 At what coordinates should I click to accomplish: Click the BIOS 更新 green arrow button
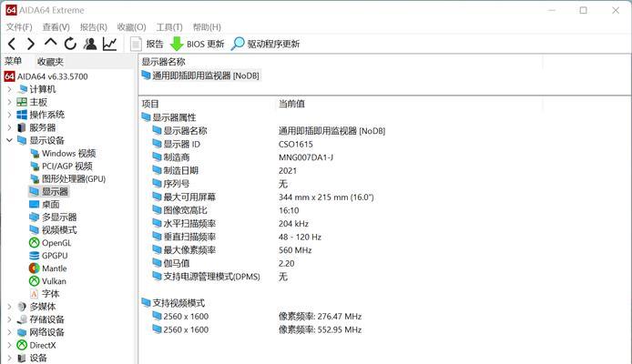(197, 44)
